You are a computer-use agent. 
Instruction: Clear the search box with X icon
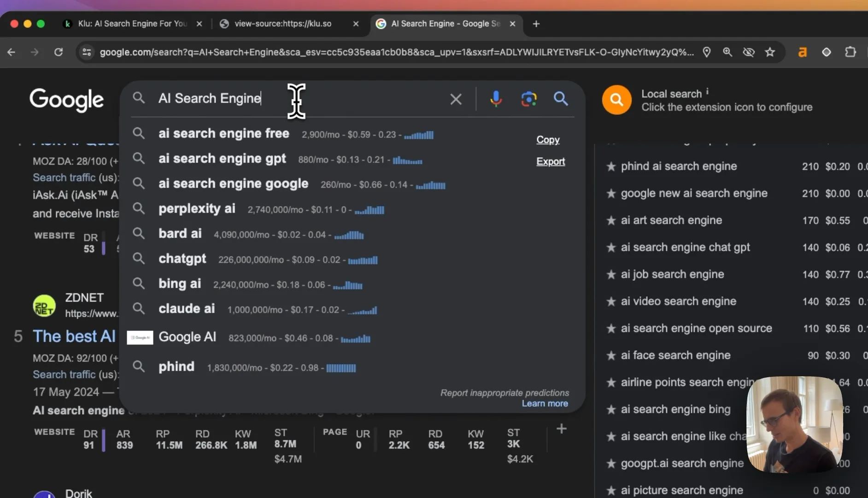click(456, 99)
